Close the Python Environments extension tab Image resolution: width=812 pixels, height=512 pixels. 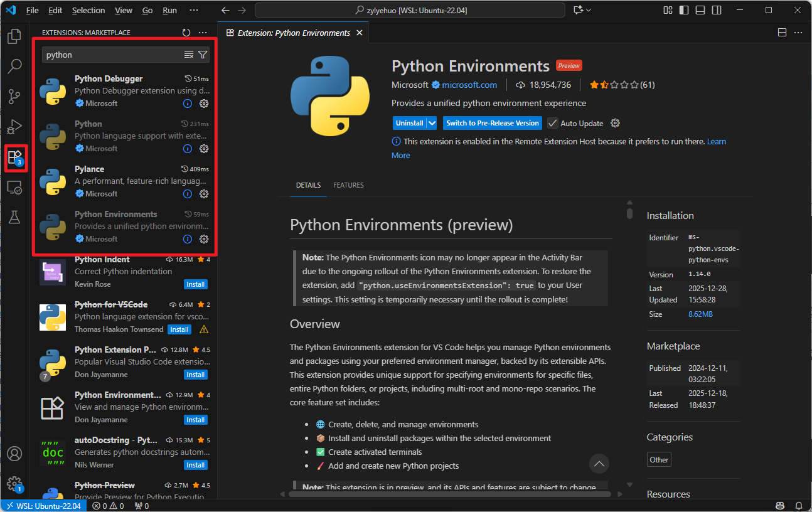point(360,33)
